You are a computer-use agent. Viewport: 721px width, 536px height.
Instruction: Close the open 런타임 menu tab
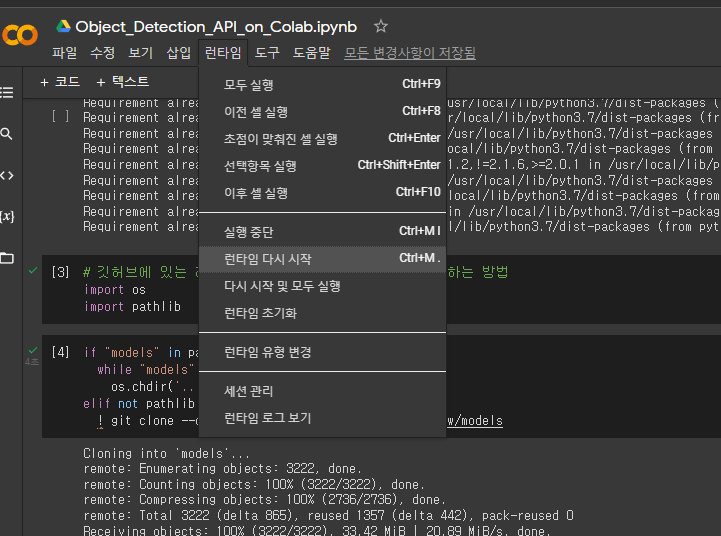(223, 52)
